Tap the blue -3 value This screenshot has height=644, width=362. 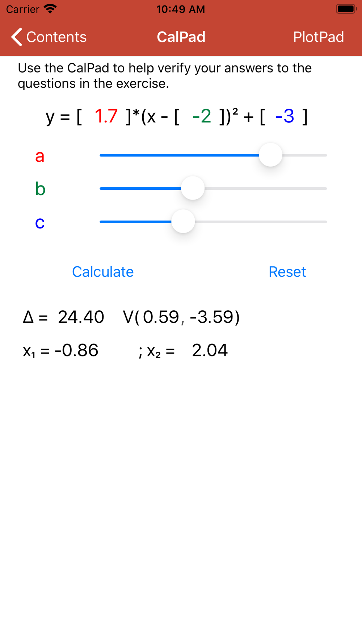(285, 116)
